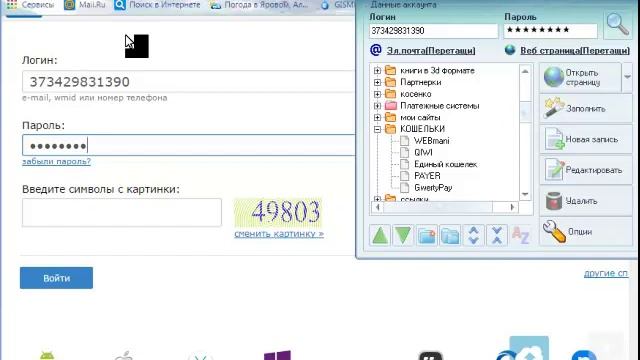The image size is (640, 360).
Task: Click the A-Z sort icon
Action: point(520,235)
